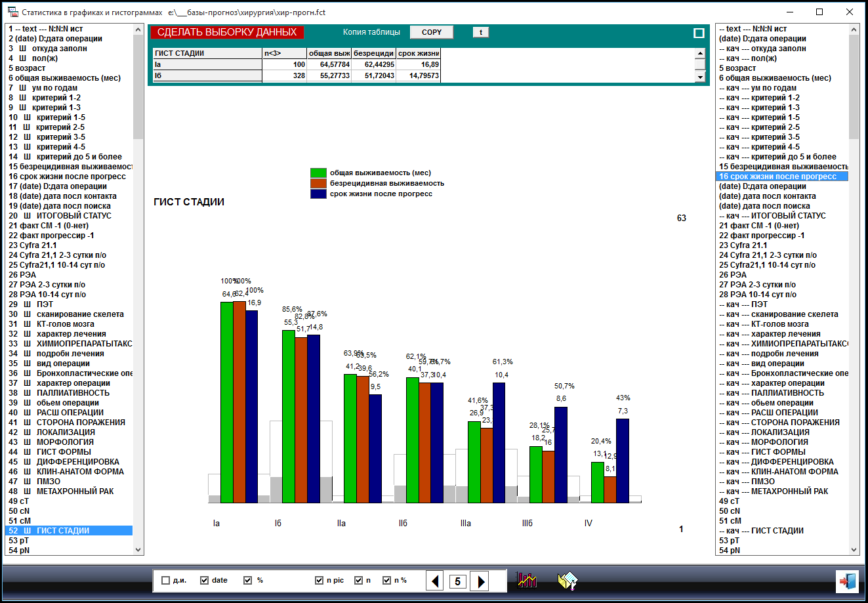Go to previous page with left arrow

tap(435, 581)
